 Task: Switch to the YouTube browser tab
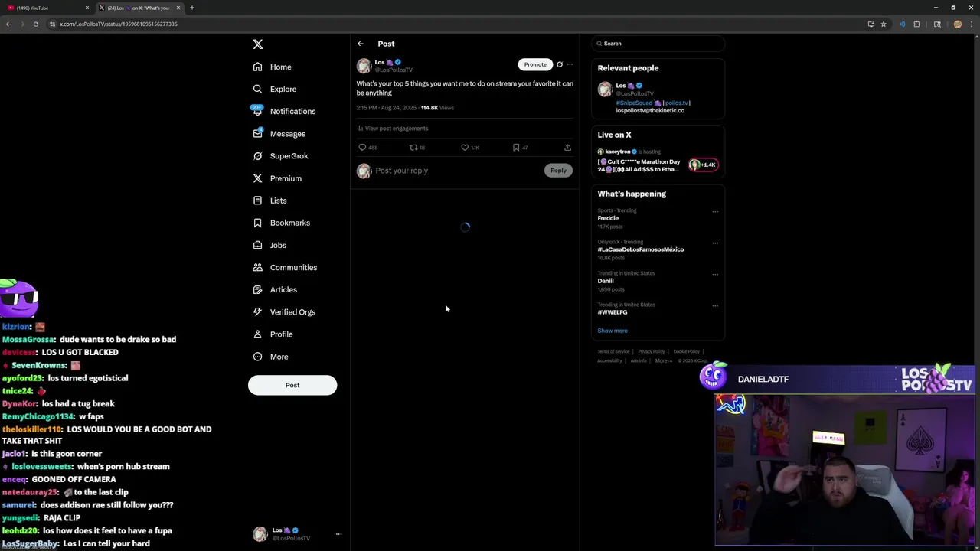tap(46, 8)
